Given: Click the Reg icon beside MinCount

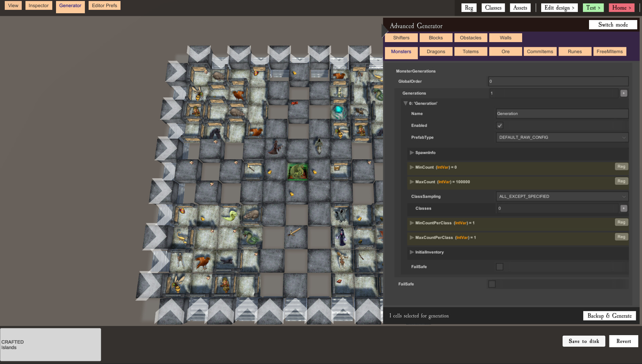Looking at the screenshot, I should click(621, 166).
